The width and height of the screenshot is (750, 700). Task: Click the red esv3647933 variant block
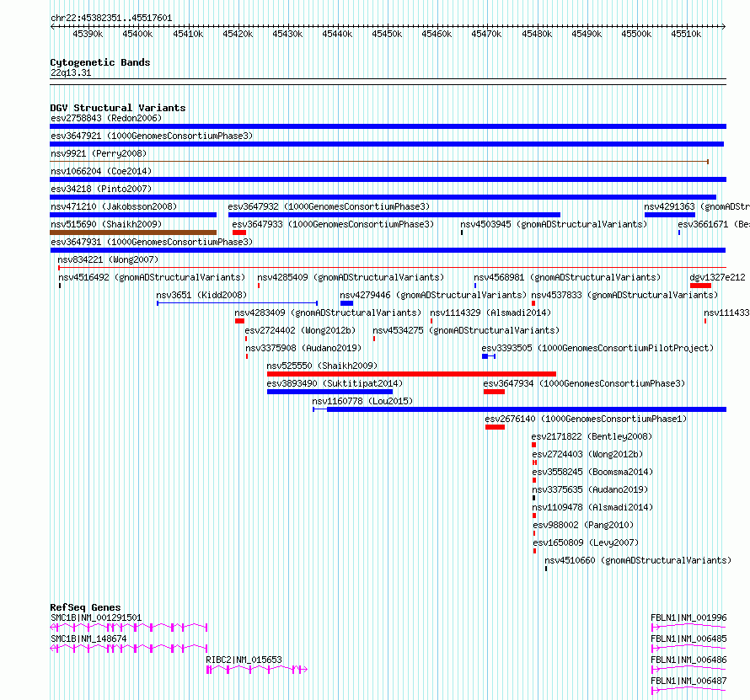(239, 232)
